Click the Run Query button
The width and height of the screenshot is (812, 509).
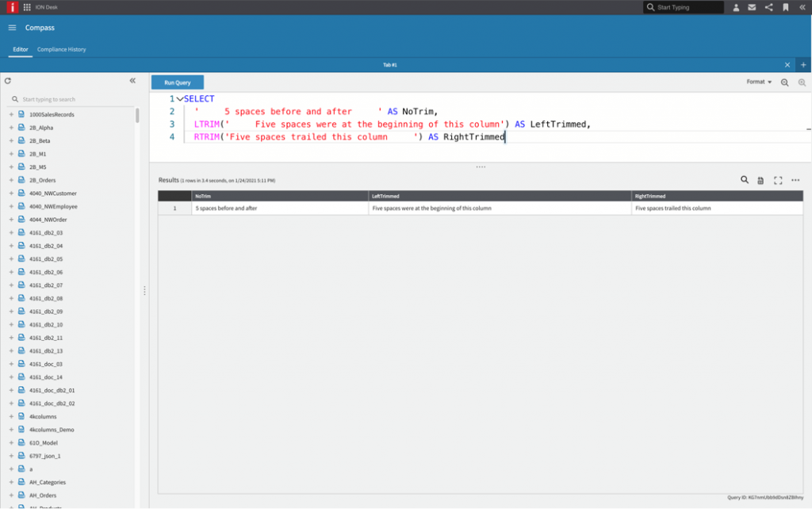coord(177,82)
